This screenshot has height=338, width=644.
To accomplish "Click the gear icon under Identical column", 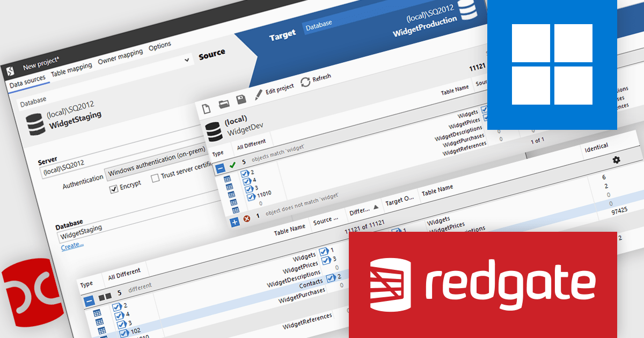I will pyautogui.click(x=616, y=160).
